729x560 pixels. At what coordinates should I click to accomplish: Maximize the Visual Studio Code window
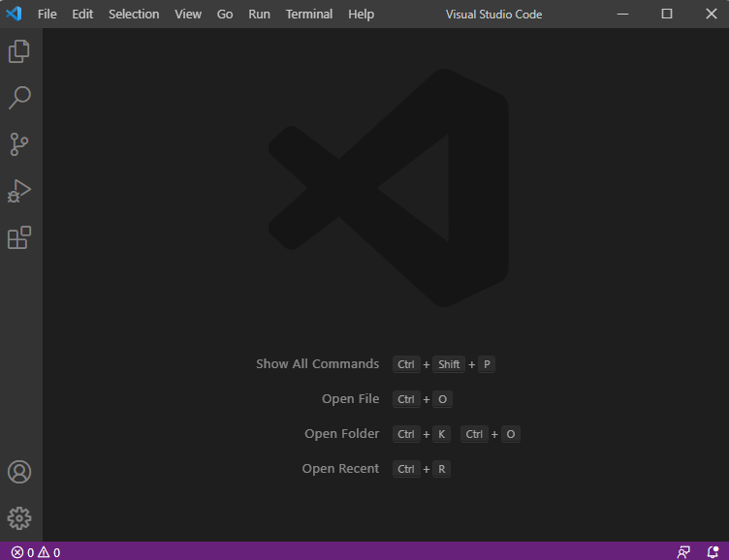coord(667,14)
